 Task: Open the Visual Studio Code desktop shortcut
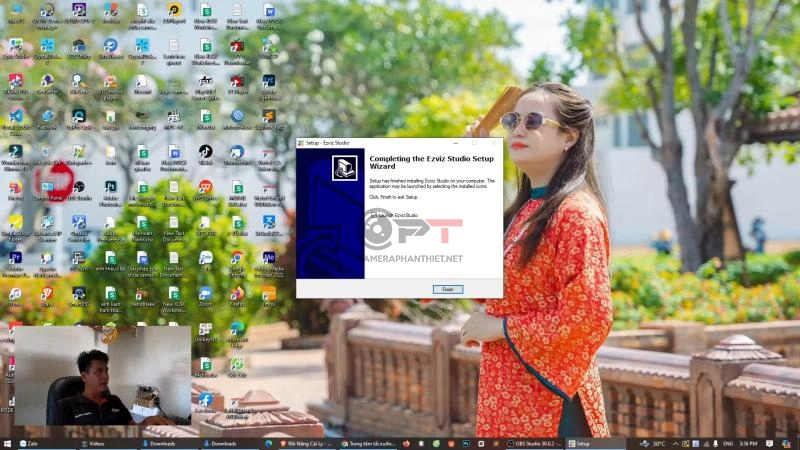click(x=15, y=122)
